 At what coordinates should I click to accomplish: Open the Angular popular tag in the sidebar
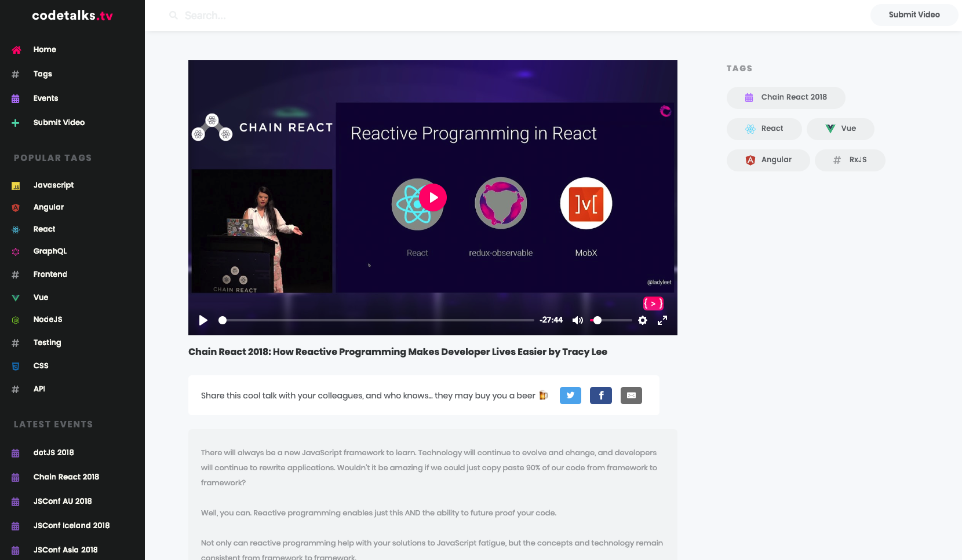(49, 207)
